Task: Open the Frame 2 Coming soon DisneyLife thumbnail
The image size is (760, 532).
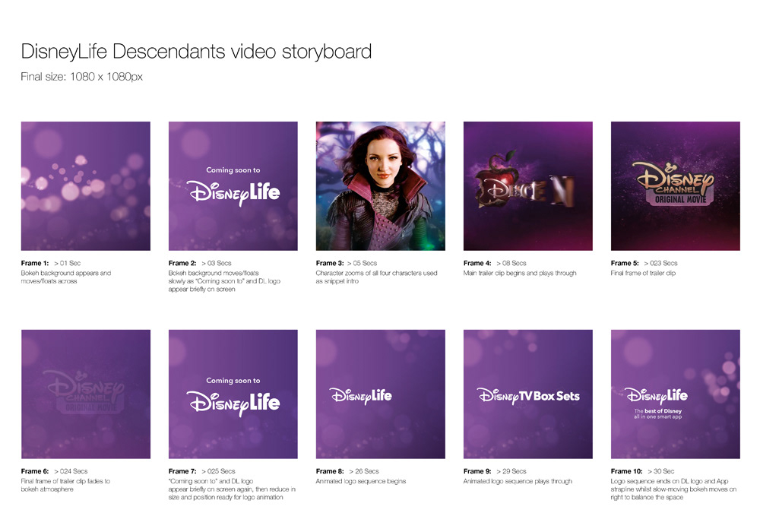Action: pyautogui.click(x=233, y=186)
